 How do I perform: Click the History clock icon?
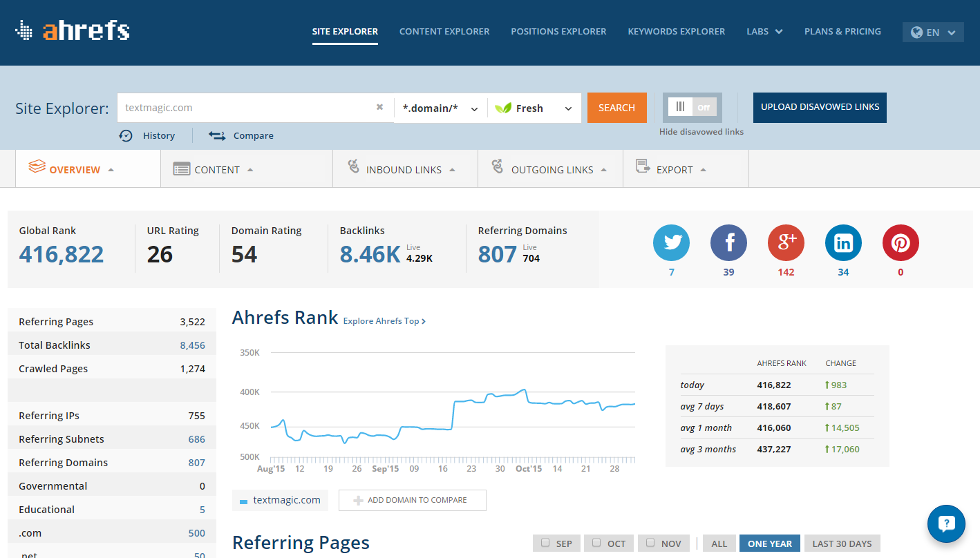pos(126,135)
